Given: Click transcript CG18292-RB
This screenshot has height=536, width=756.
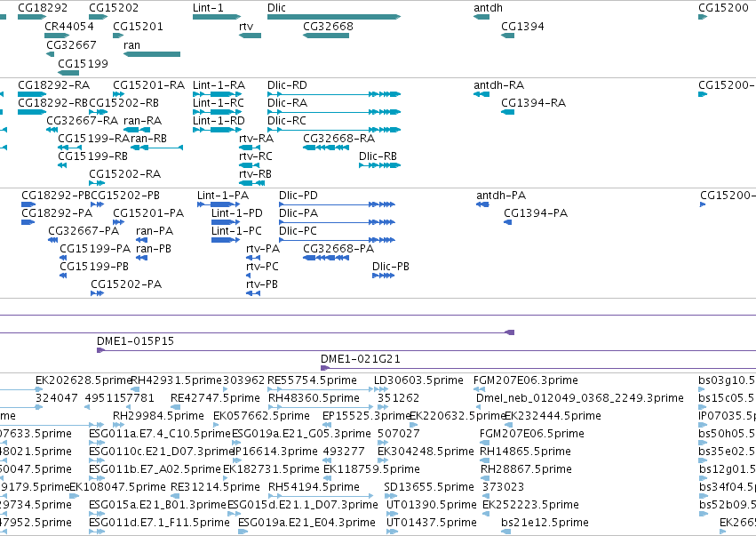Looking at the screenshot, I should [x=32, y=112].
